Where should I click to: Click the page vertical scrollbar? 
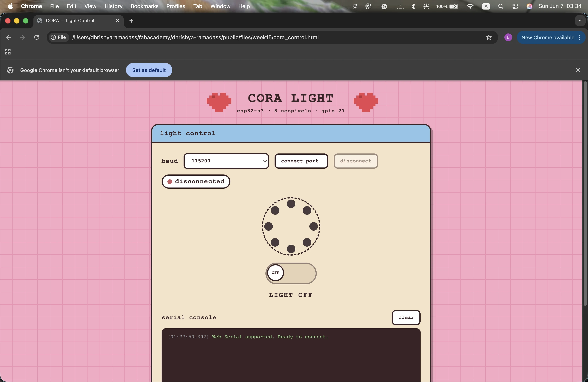click(x=585, y=194)
